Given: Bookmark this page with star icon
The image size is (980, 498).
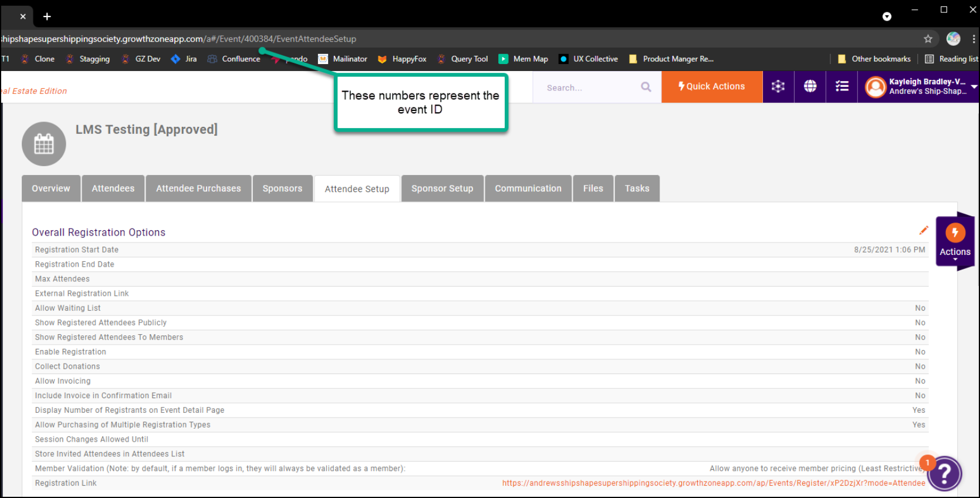Looking at the screenshot, I should point(928,39).
